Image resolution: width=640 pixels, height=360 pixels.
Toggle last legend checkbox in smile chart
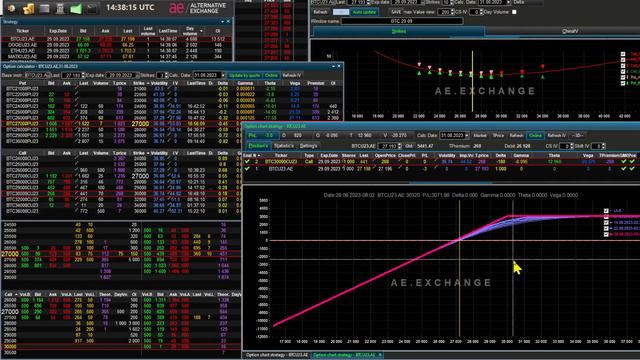coord(623,83)
